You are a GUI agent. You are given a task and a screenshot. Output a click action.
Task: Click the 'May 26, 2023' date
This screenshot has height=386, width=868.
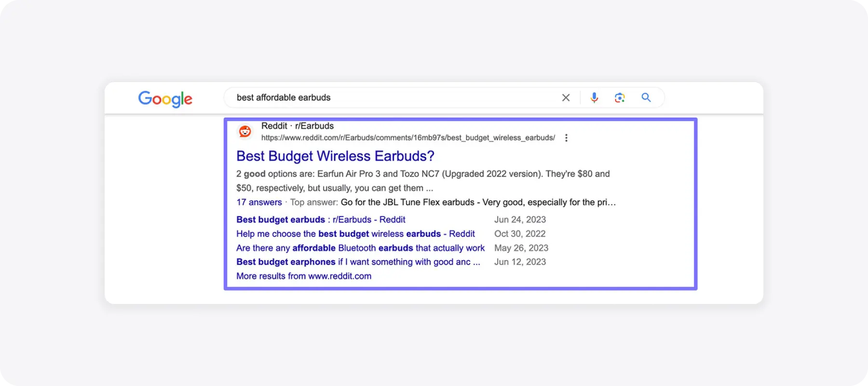[x=521, y=248]
